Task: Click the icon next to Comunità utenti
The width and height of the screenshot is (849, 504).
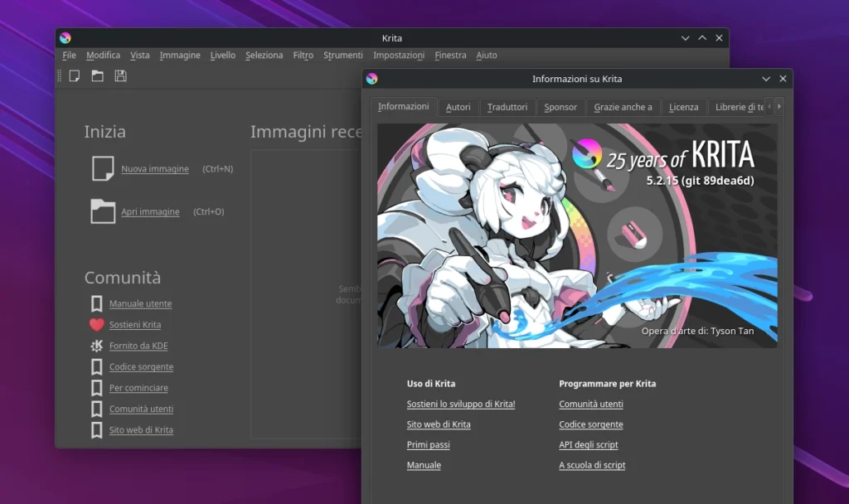Action: (97, 409)
